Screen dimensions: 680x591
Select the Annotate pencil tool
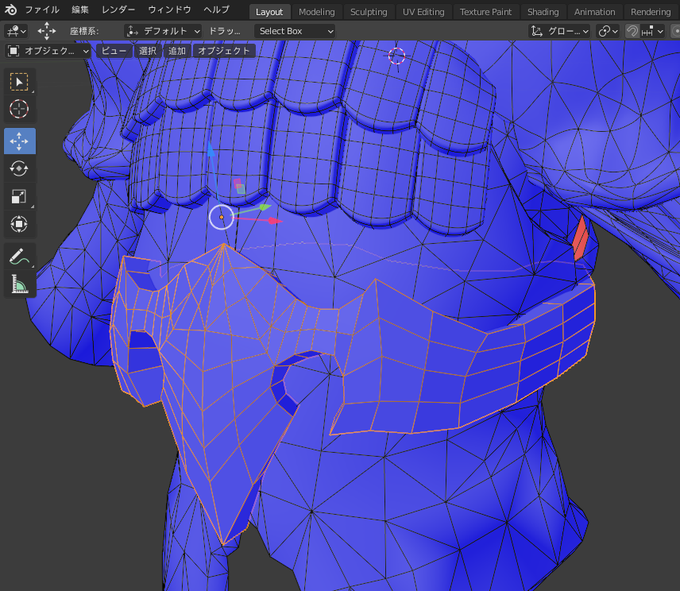point(20,257)
